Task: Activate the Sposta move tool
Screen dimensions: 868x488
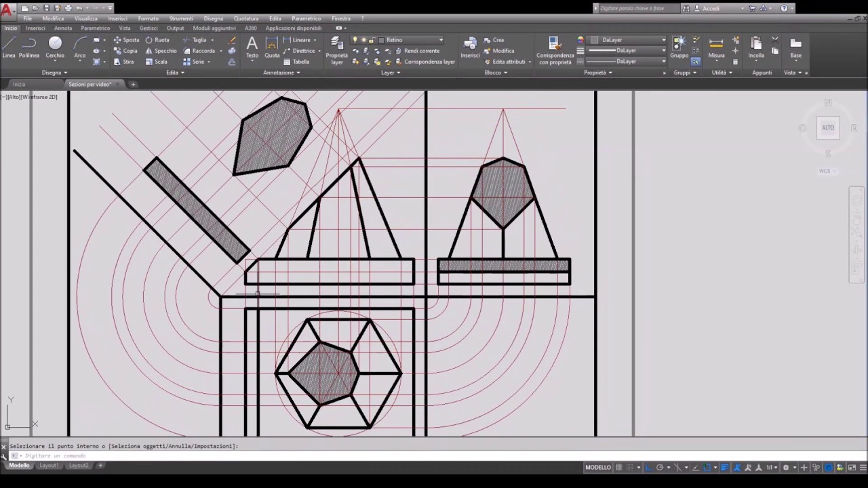Action: (126, 40)
